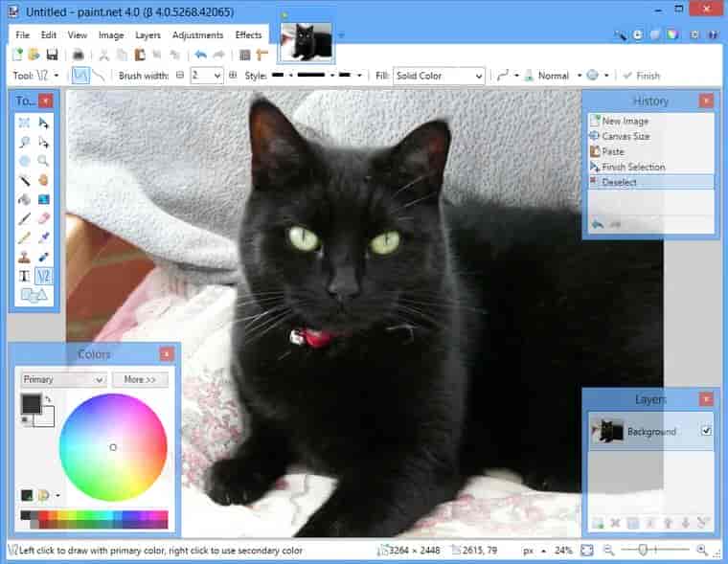
Task: Uncheck Background layer visibility checkbox
Action: click(706, 431)
